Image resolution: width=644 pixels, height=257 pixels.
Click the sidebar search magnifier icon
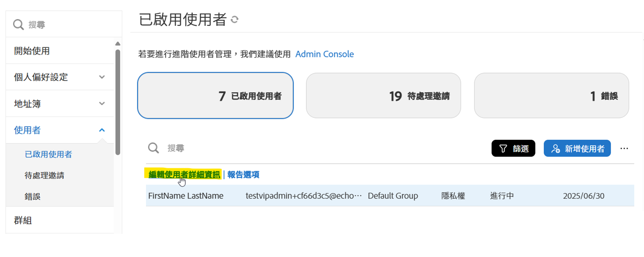[x=18, y=24]
